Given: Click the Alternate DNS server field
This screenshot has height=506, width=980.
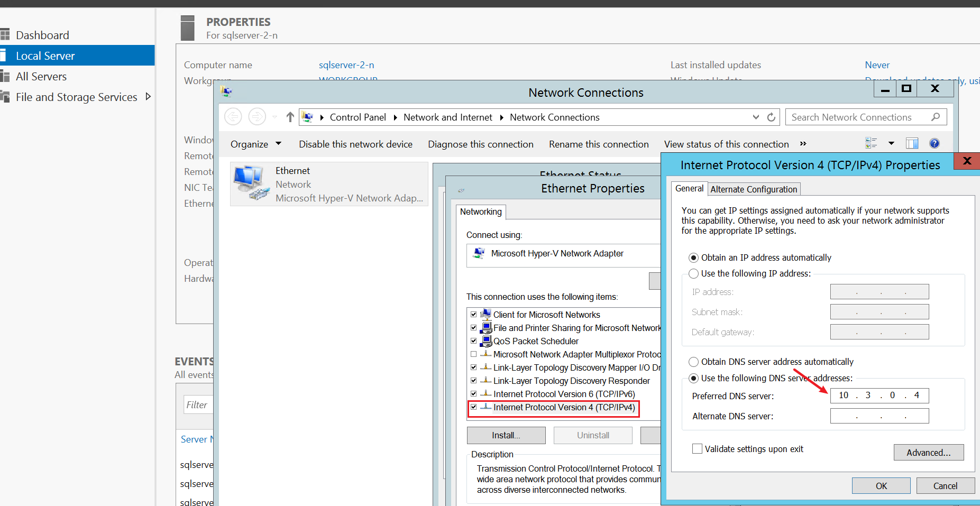Looking at the screenshot, I should pos(879,416).
